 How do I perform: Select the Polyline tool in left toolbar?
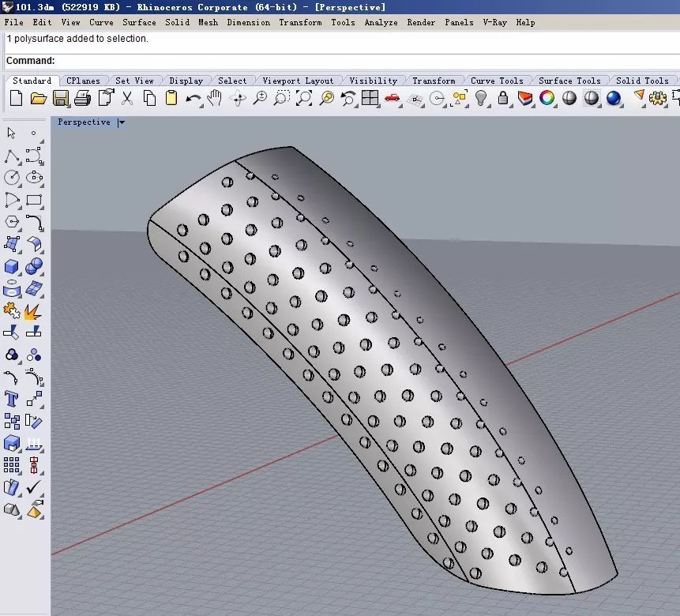click(x=12, y=156)
